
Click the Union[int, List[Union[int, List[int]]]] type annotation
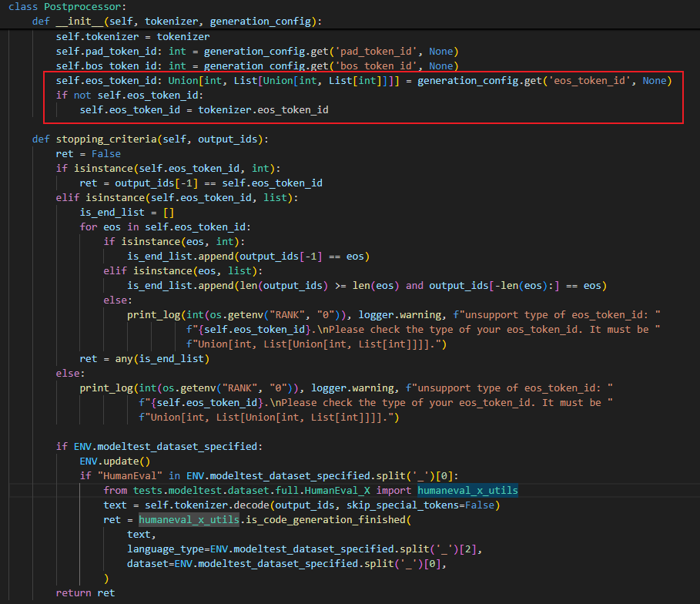click(283, 81)
